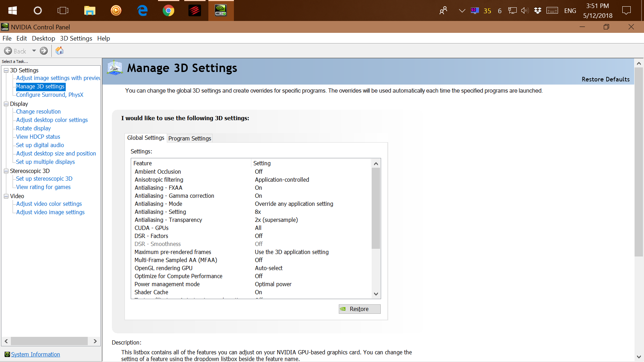The height and width of the screenshot is (362, 644).
Task: Select Shader Cache row
Action: [x=252, y=292]
